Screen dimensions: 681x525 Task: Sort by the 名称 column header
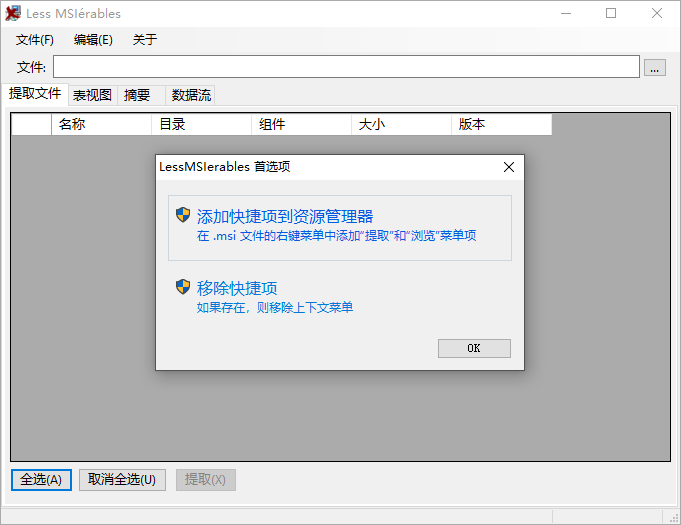[x=101, y=125]
